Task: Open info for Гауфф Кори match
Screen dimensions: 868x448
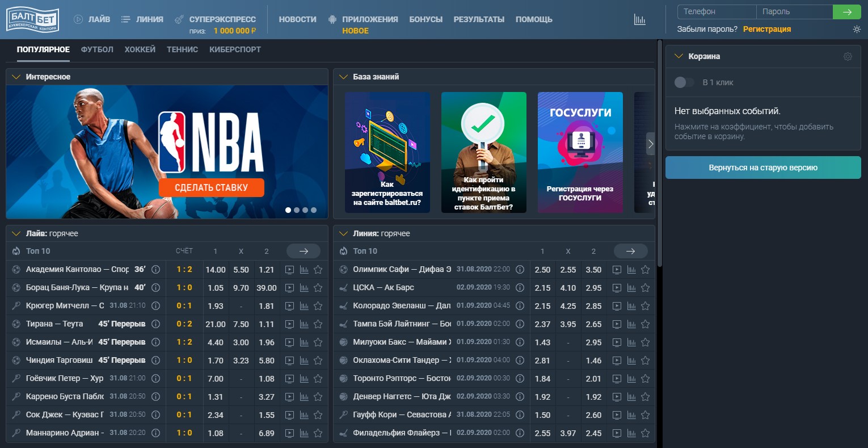Action: (x=520, y=415)
